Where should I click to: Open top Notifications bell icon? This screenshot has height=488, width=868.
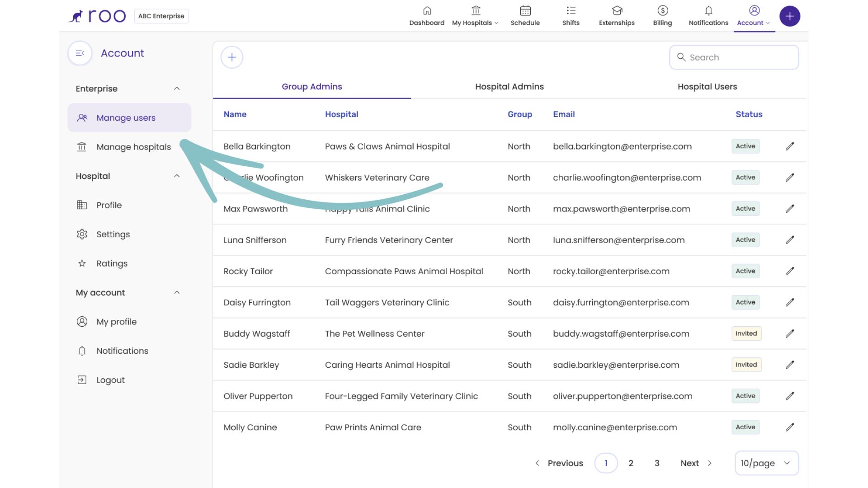click(x=708, y=10)
